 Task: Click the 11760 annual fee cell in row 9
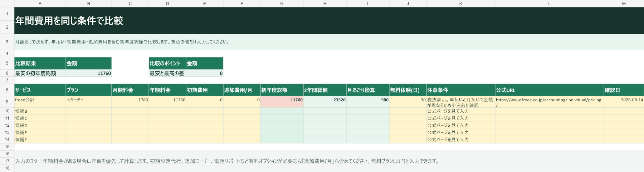point(167,102)
